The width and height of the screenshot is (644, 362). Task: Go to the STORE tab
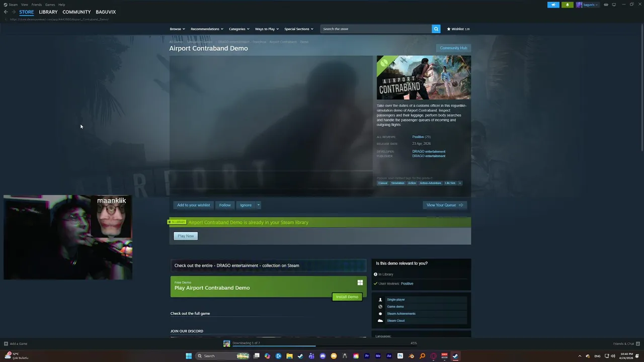(x=27, y=12)
